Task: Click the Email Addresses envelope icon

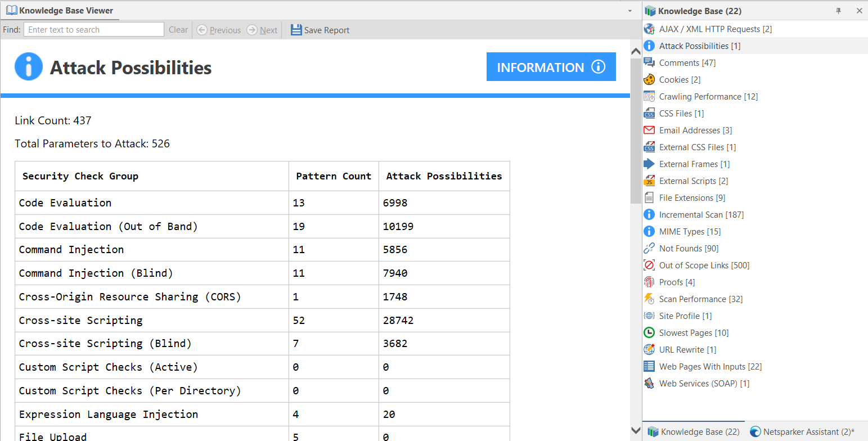Action: coord(649,130)
